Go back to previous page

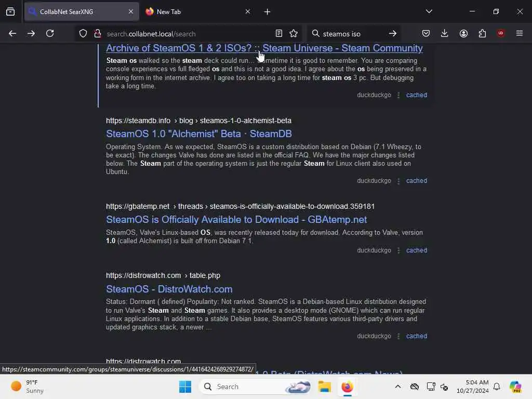coord(12,33)
